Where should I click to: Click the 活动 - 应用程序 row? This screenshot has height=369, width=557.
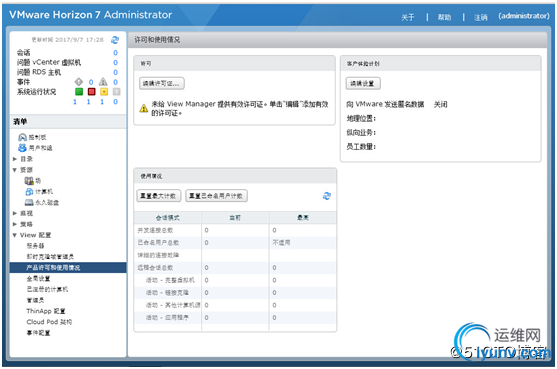(x=235, y=318)
